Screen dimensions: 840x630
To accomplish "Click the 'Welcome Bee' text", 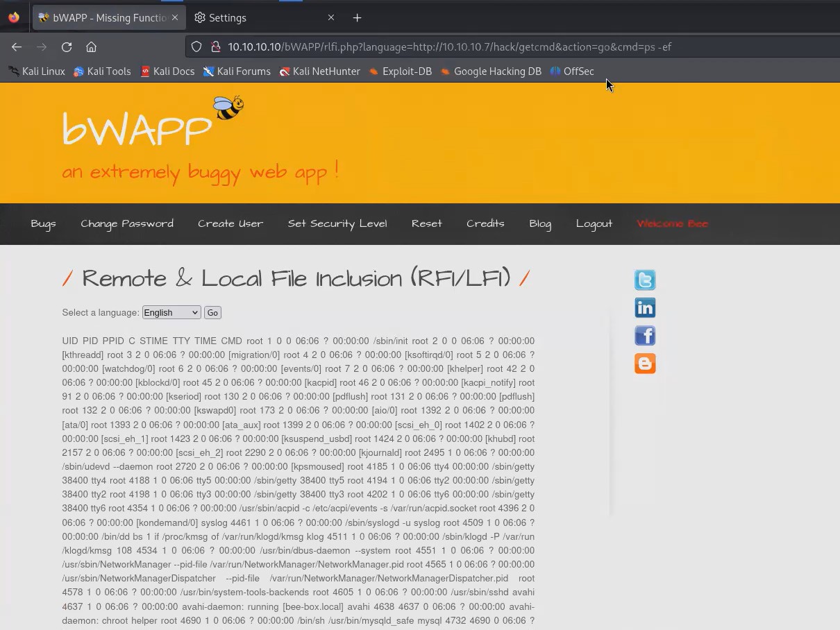I will pyautogui.click(x=673, y=223).
